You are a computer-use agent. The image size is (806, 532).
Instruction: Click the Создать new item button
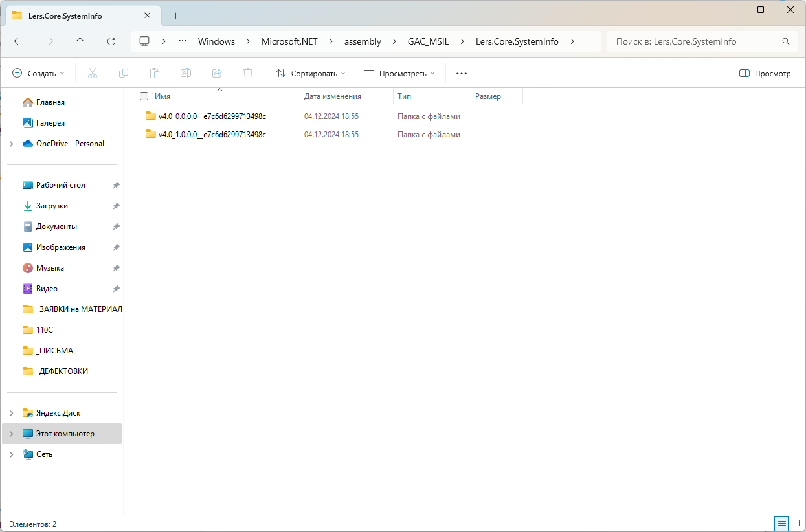pos(39,74)
